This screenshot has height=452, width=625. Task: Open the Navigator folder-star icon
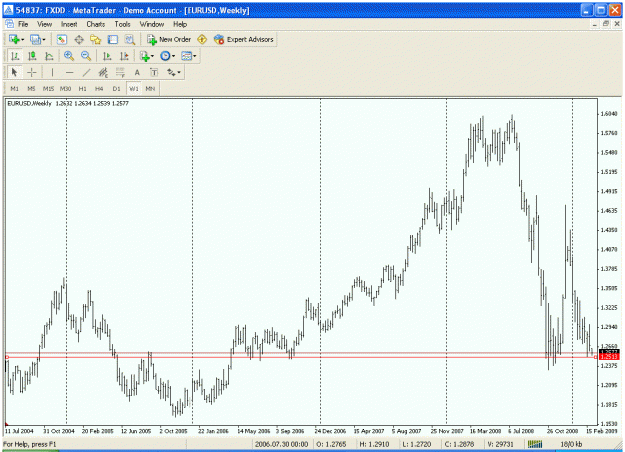click(96, 39)
